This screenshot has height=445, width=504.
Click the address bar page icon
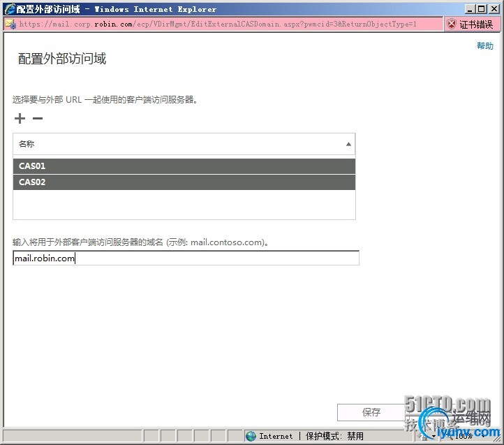click(x=10, y=24)
